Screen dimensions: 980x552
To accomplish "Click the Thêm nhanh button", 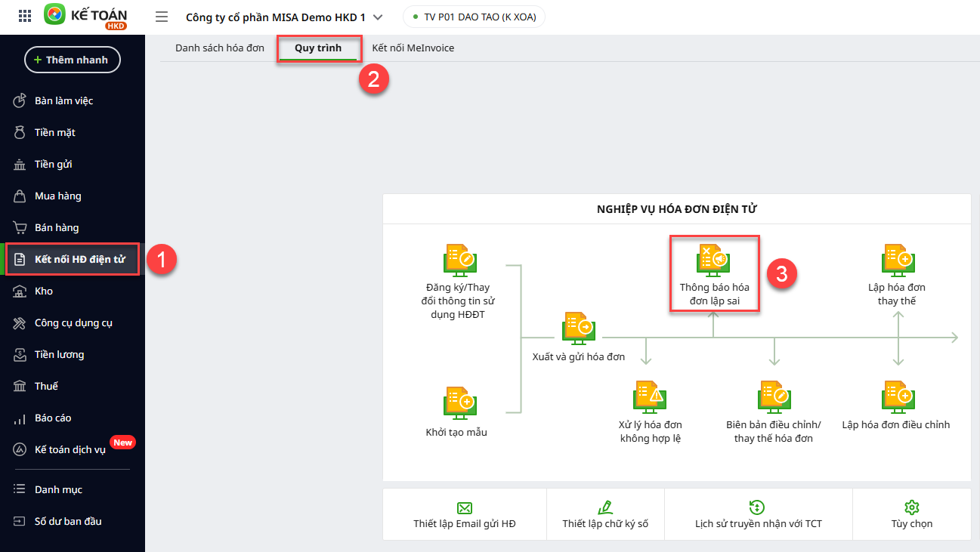I will click(73, 60).
